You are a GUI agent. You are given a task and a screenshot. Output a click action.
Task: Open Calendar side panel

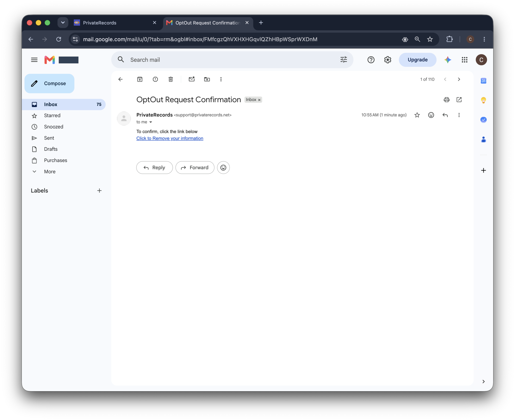[483, 81]
